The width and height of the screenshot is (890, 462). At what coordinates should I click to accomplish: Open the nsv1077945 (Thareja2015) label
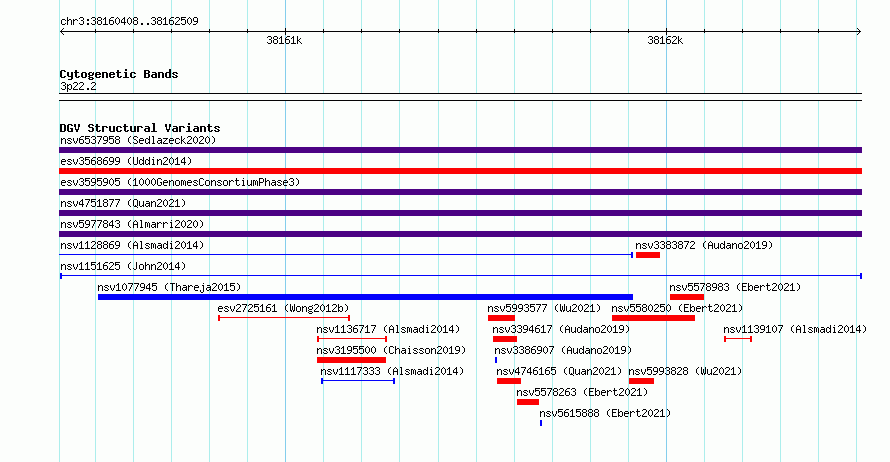(169, 287)
